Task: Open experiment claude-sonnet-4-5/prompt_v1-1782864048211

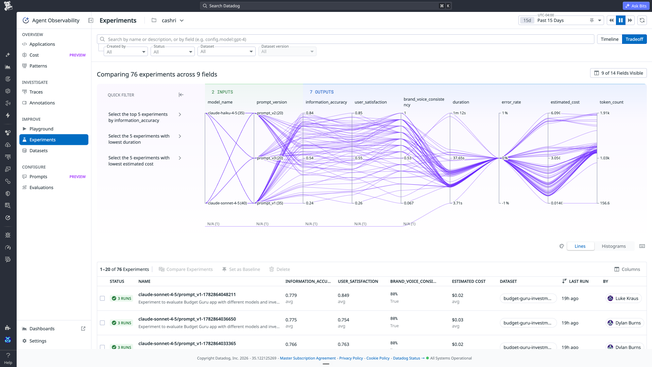Action: coord(187,294)
